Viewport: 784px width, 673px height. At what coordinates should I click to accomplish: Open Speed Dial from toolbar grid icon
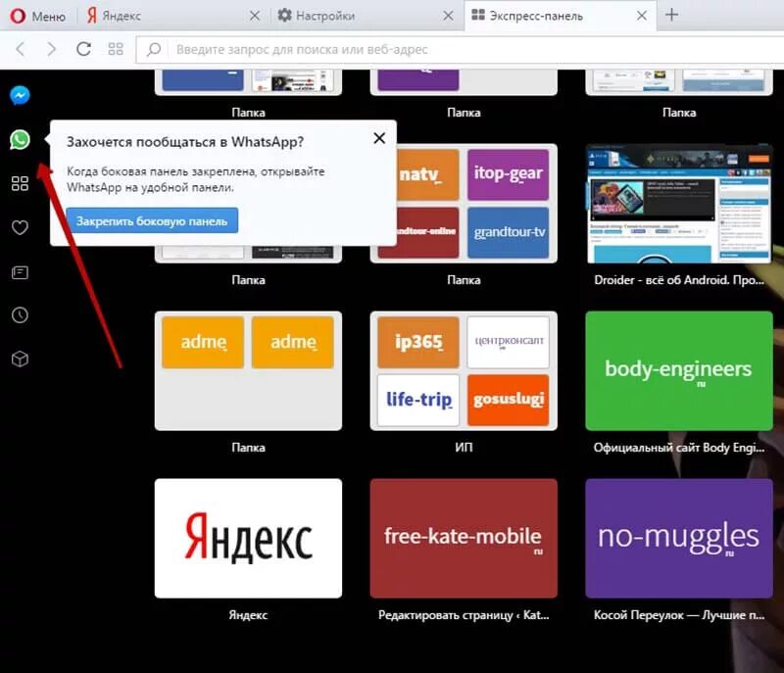pos(116,49)
